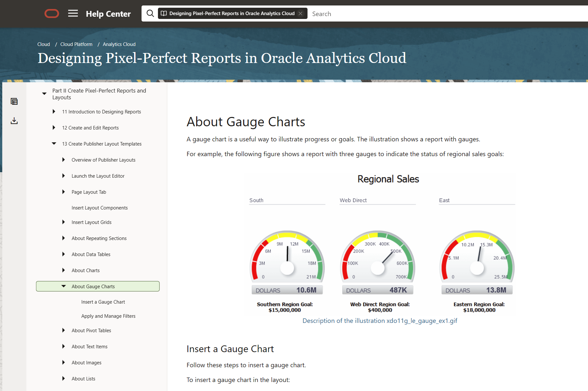Viewport: 588px width, 391px height.
Task: Open About Repeating Sections topic
Action: click(x=99, y=238)
